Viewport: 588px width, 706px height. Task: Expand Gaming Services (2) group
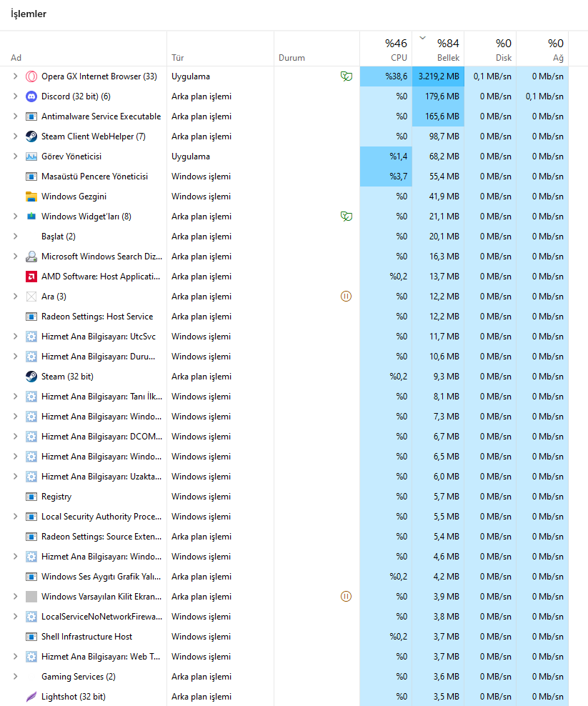click(x=15, y=677)
